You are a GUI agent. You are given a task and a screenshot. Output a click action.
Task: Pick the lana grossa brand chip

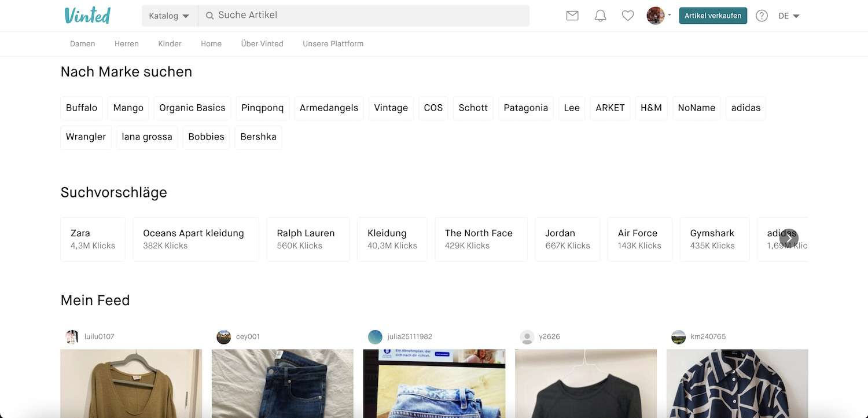(147, 137)
